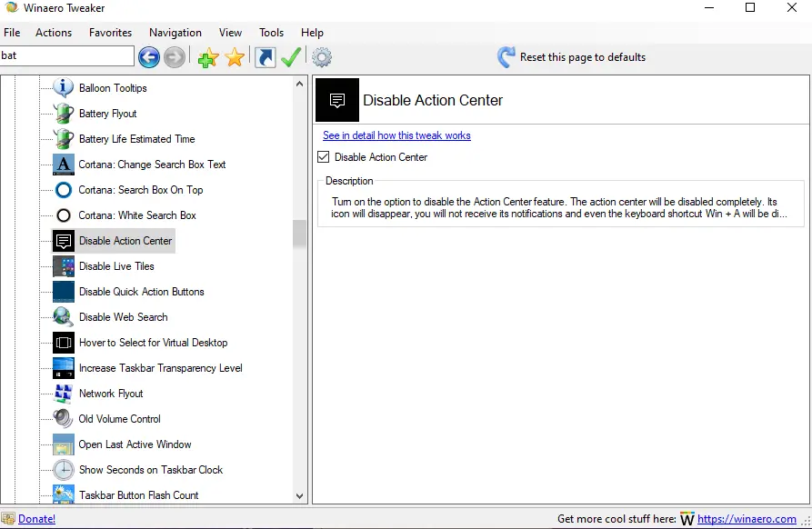Viewport: 812px width, 529px height.
Task: Click the Winaero W logo in status bar
Action: click(x=687, y=519)
